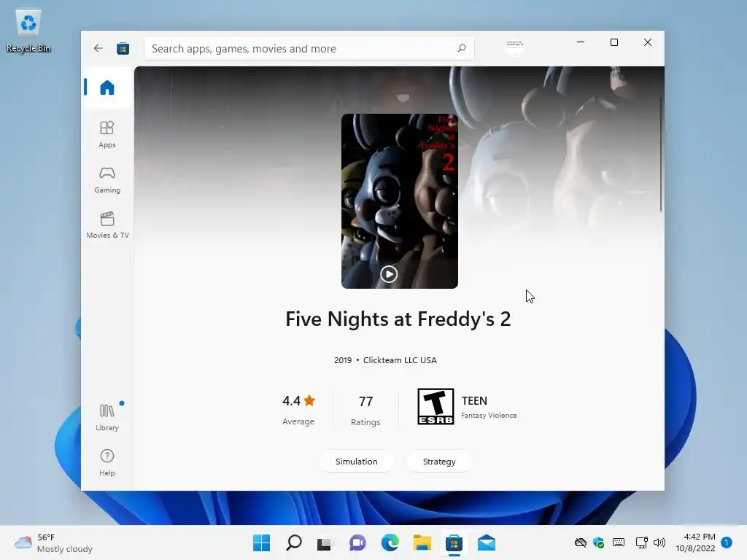Open File Explorer from taskbar
Viewport: 747px width, 560px height.
coord(422,542)
